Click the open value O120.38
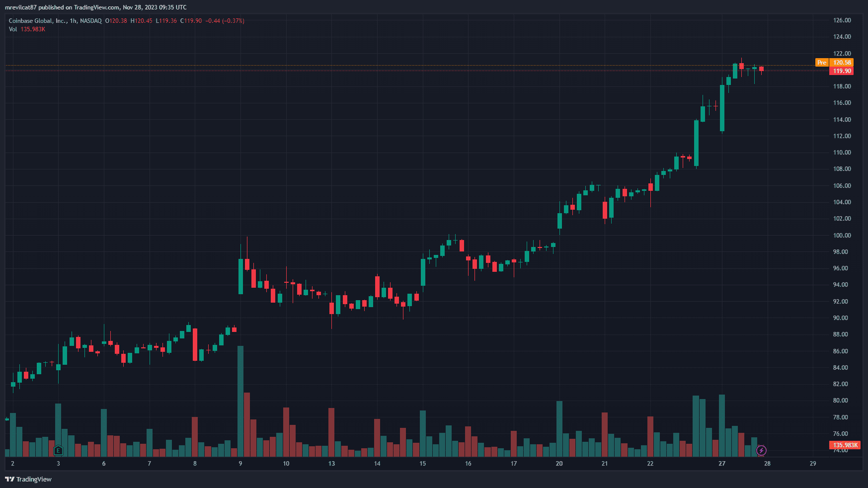868x488 pixels. pyautogui.click(x=116, y=21)
